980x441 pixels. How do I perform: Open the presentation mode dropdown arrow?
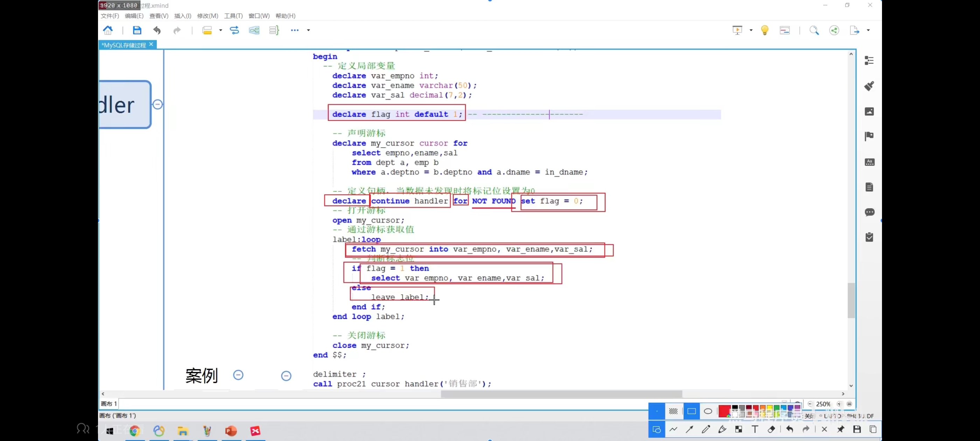pos(751,30)
